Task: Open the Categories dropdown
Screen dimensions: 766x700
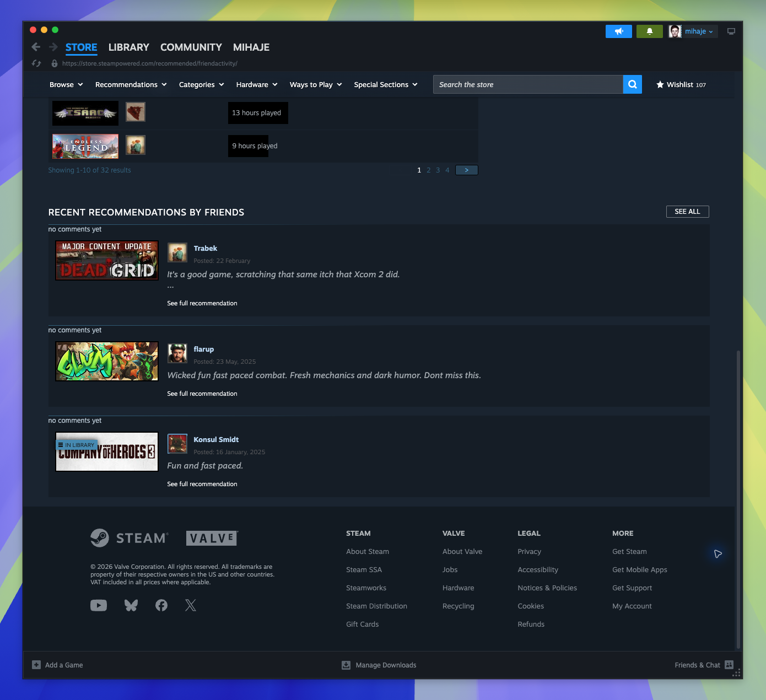Action: pos(202,84)
